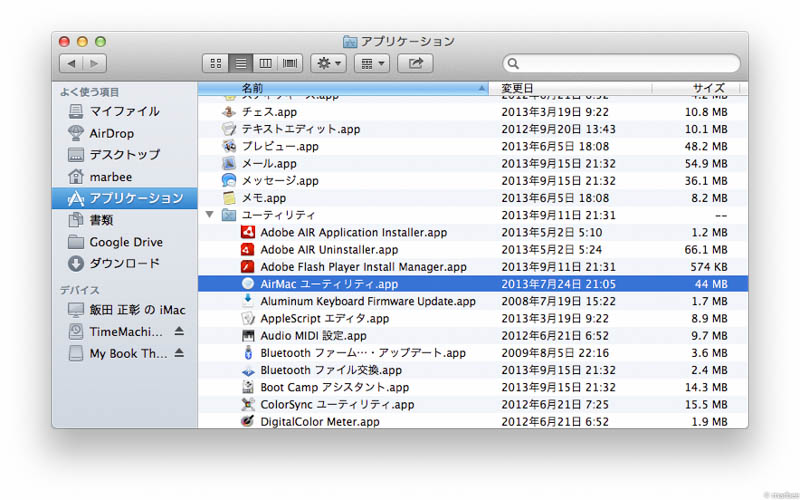This screenshot has width=800, height=500.
Task: Click the green zoom window button
Action: [x=101, y=42]
